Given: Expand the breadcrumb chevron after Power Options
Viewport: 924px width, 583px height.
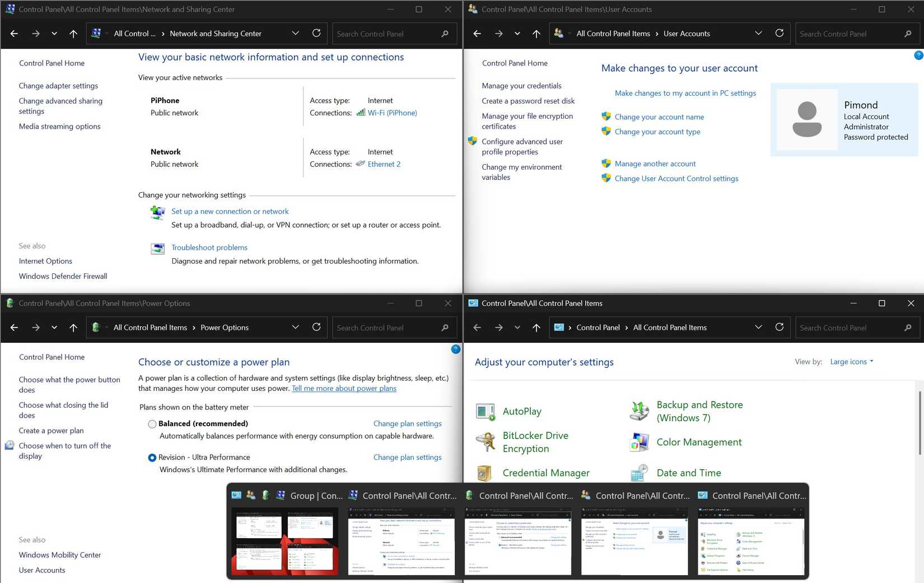Looking at the screenshot, I should click(x=295, y=328).
